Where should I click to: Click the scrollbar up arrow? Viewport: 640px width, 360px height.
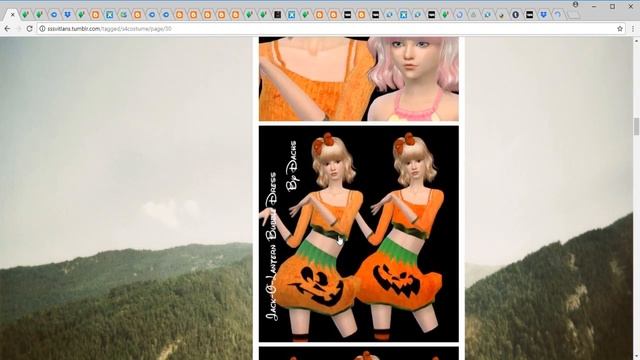[636, 41]
